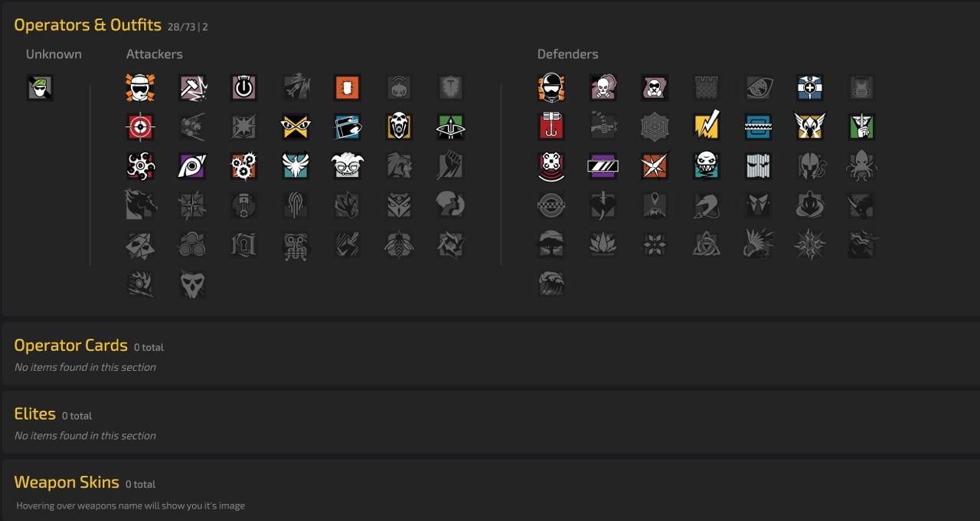
Task: Select the Recruit icon under Unknown
Action: (x=40, y=88)
